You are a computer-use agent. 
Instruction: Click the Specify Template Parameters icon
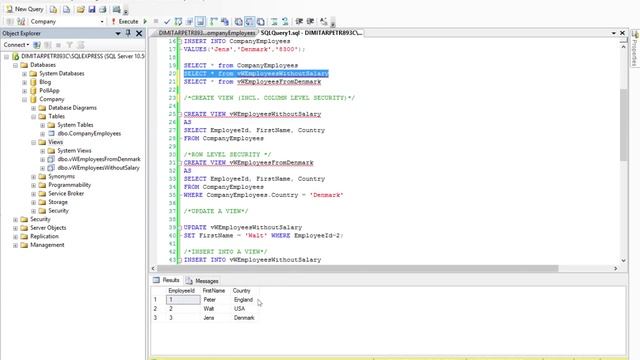324,21
